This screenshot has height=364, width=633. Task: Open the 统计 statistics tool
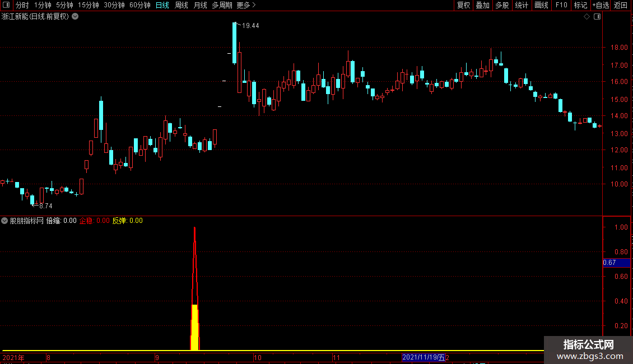pos(521,5)
